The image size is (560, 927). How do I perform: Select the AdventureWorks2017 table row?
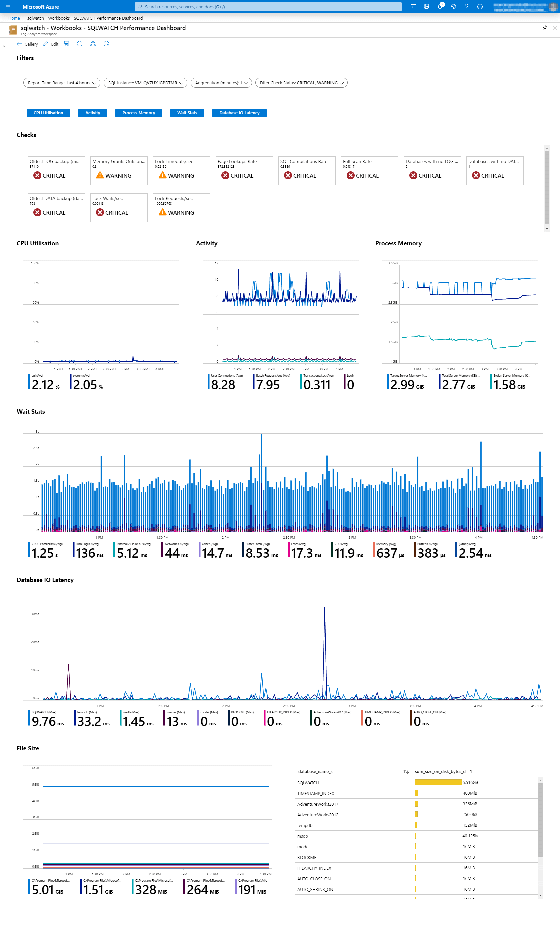pyautogui.click(x=416, y=804)
